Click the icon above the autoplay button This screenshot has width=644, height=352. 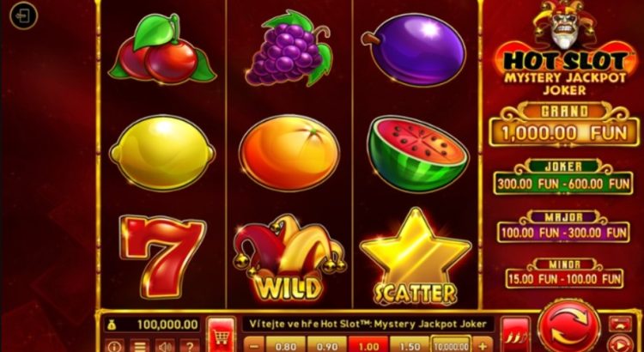tap(621, 324)
